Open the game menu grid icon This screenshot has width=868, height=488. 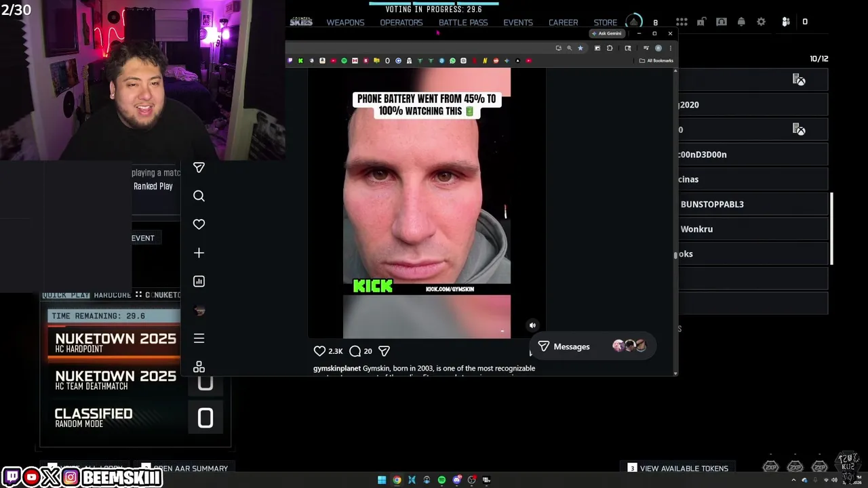(682, 22)
